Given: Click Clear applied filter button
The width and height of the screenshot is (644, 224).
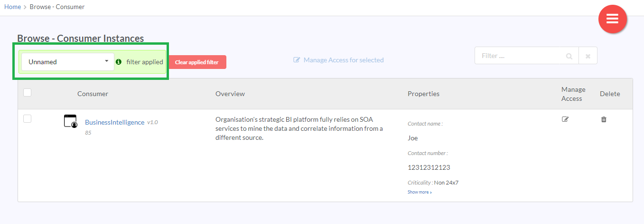Looking at the screenshot, I should [197, 62].
